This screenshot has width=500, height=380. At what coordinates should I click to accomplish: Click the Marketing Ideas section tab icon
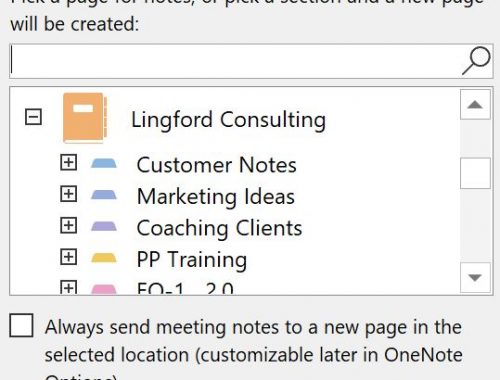coord(104,194)
